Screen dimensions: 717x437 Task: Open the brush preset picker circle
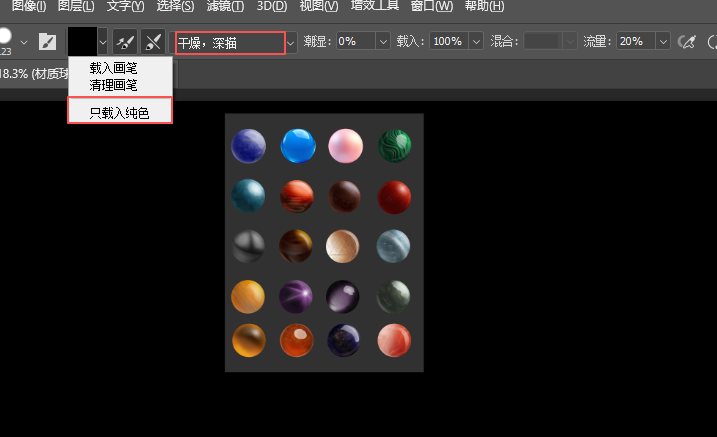4,37
